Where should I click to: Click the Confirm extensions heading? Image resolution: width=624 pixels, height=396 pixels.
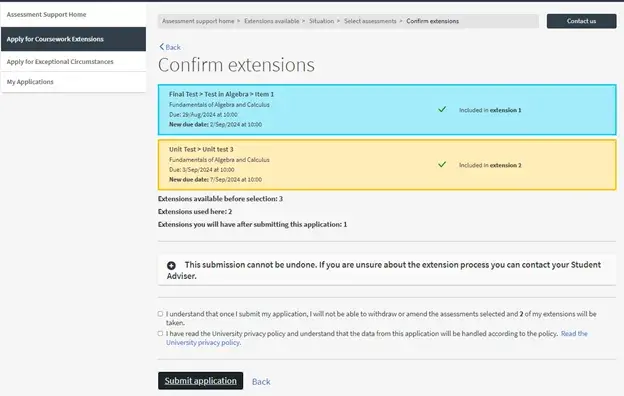(236, 65)
